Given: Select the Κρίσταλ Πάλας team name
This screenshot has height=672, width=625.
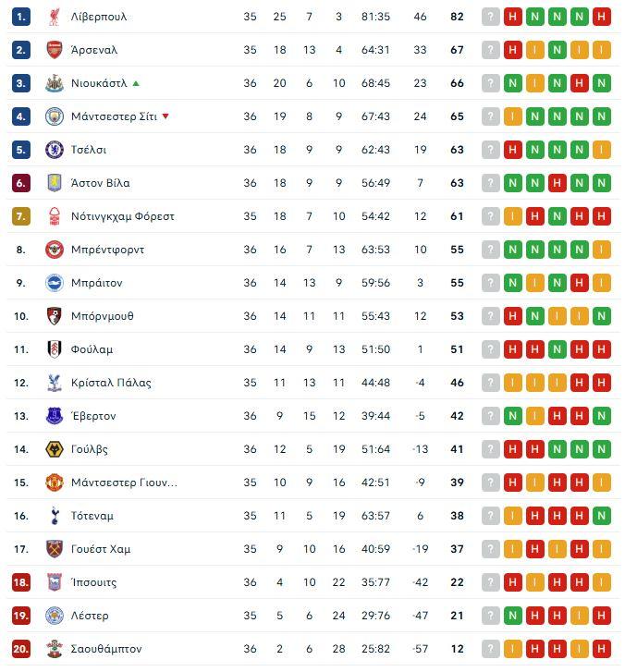Looking at the screenshot, I should 111,383.
